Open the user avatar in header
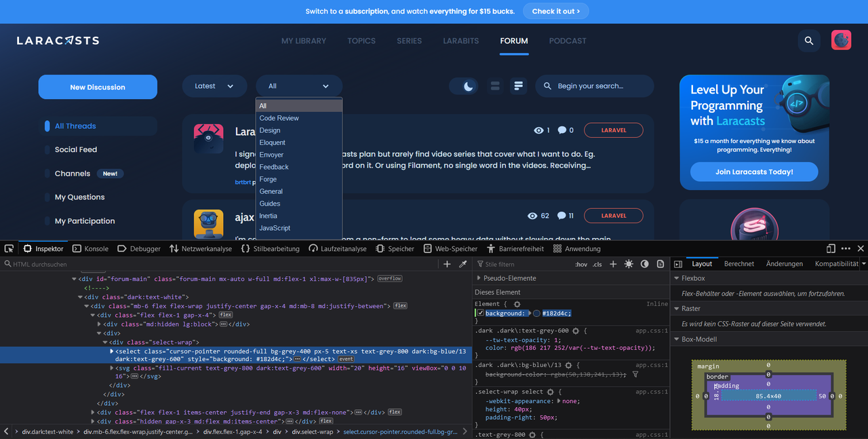The height and width of the screenshot is (439, 868). pyautogui.click(x=842, y=41)
